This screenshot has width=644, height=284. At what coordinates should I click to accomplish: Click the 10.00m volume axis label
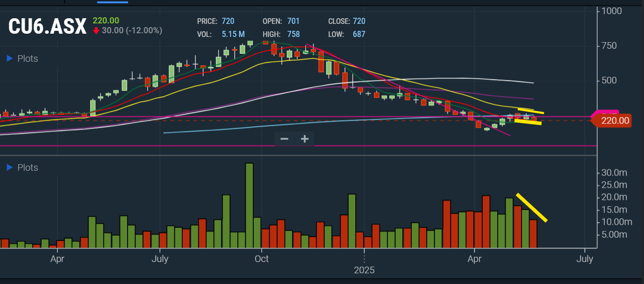[617, 222]
